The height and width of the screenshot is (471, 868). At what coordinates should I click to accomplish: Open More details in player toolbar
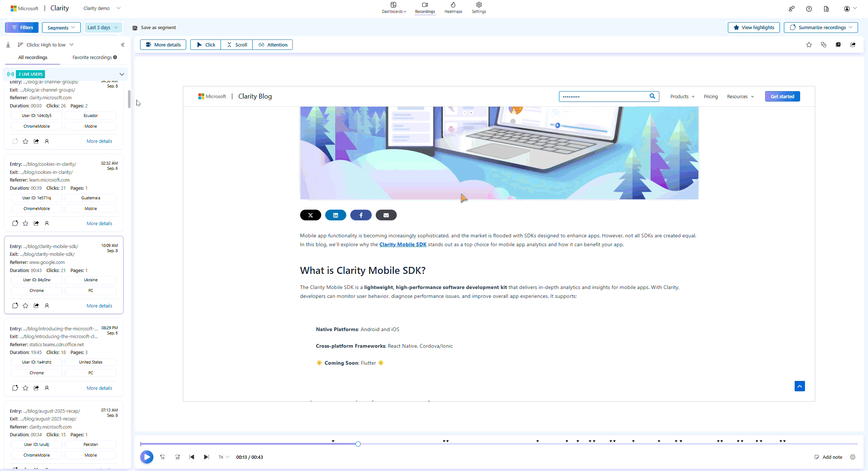coord(163,45)
